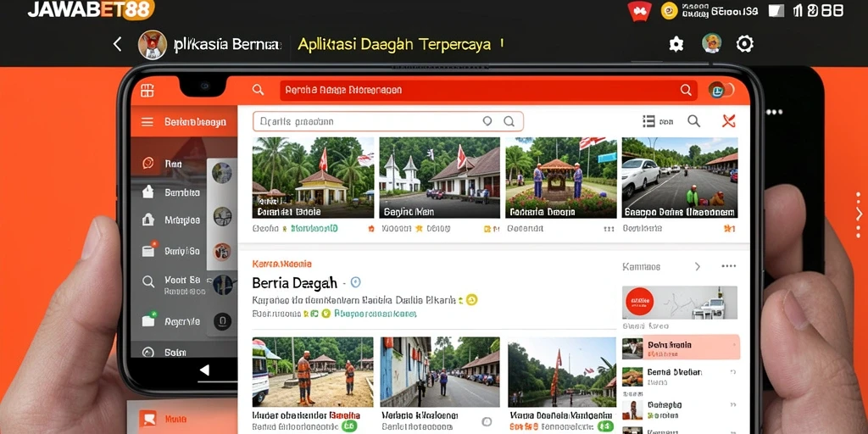868x434 pixels.
Task: Click the JAWABET88 logo
Action: [91, 9]
